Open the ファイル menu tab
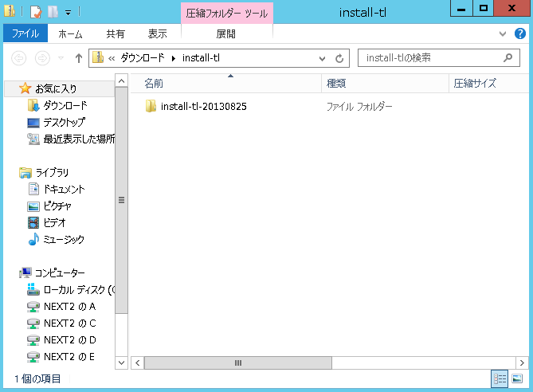 click(x=25, y=34)
